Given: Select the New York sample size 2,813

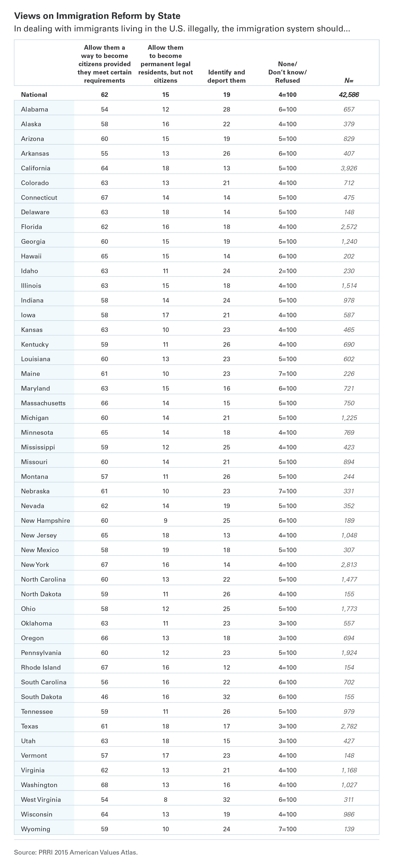Looking at the screenshot, I should (x=349, y=564).
